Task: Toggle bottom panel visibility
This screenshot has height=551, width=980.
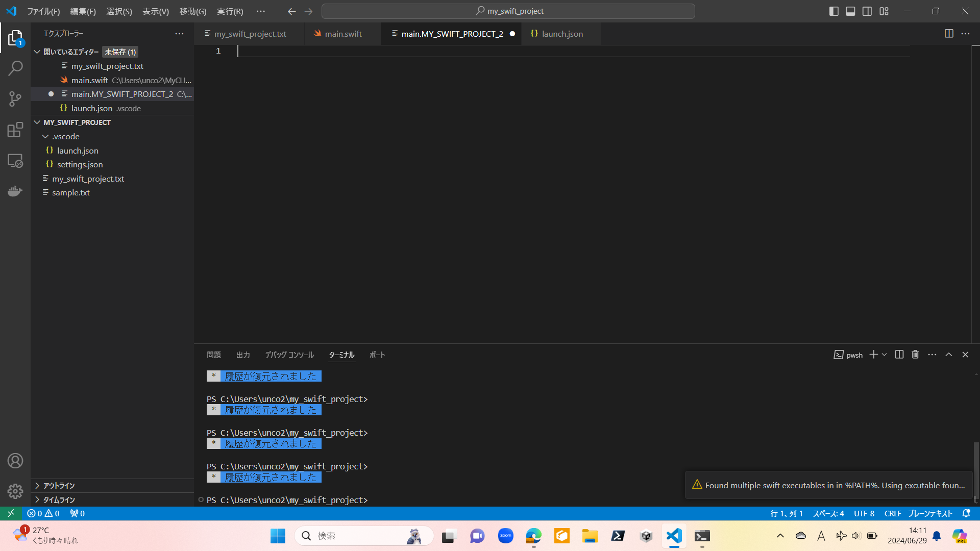Action: point(850,11)
